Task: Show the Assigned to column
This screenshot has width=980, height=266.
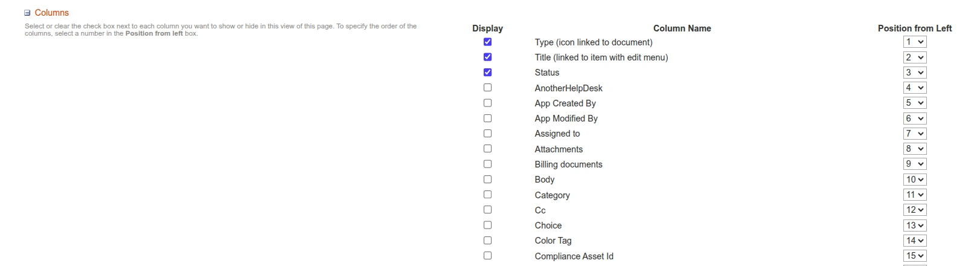Action: (x=487, y=134)
